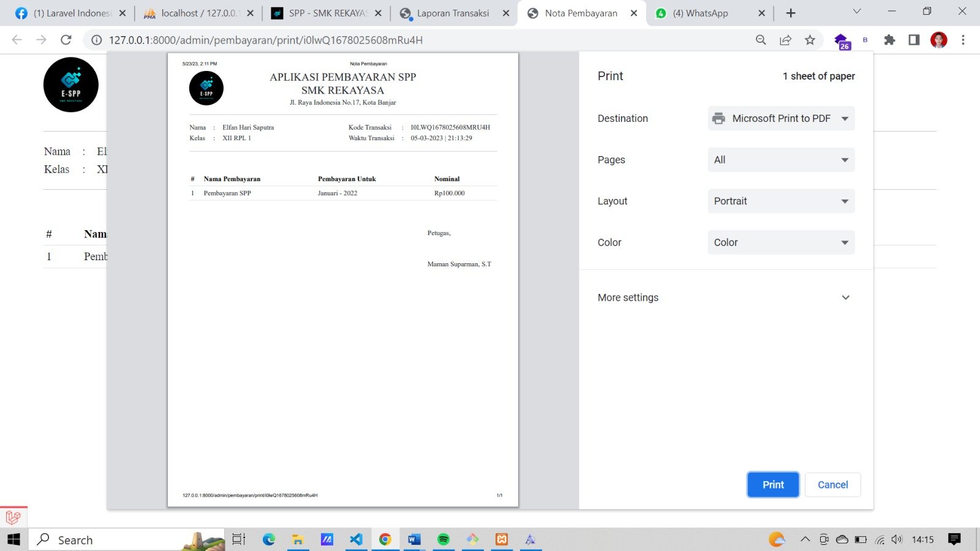Image resolution: width=980 pixels, height=551 pixels.
Task: Switch to the Laporan Transaksi tab
Action: coord(453,13)
